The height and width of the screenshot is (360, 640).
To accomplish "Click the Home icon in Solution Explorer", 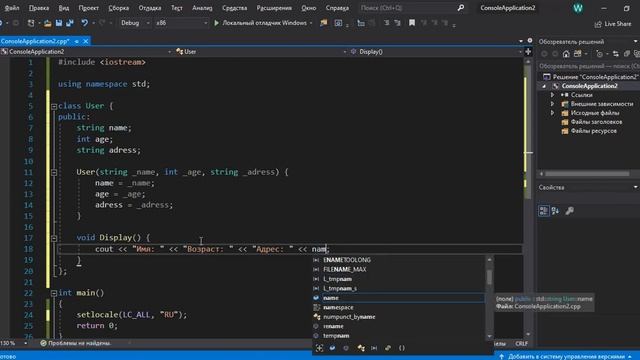I will pos(566,54).
